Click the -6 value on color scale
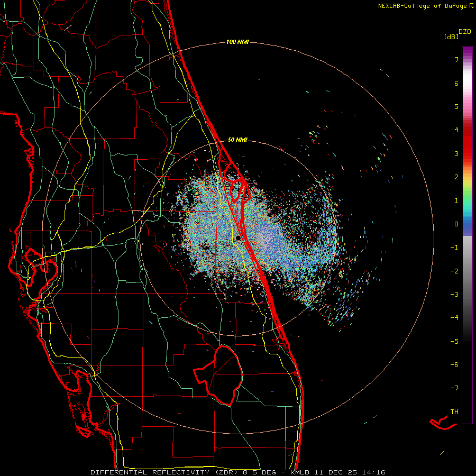The width and height of the screenshot is (476, 476). point(454,365)
